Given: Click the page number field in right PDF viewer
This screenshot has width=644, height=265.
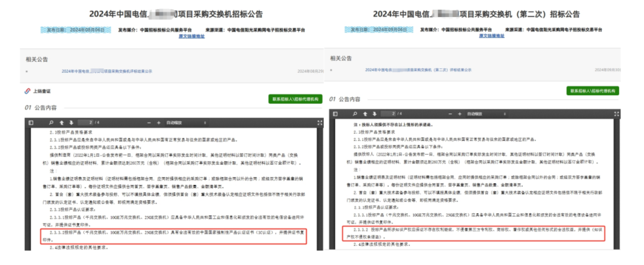Looking at the screenshot, I should 388,114.
